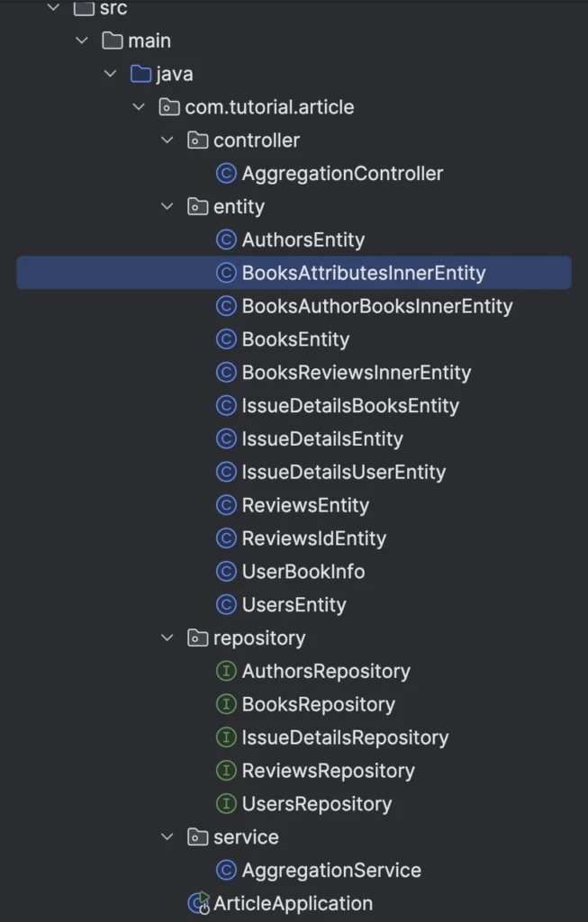Click the ArticleApplication run icon

(197, 903)
